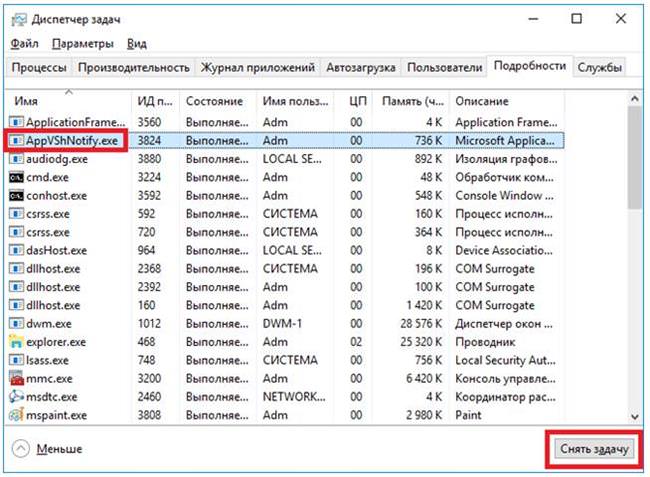650x477 pixels.
Task: Select the dwm.exe process name
Action: 49,324
